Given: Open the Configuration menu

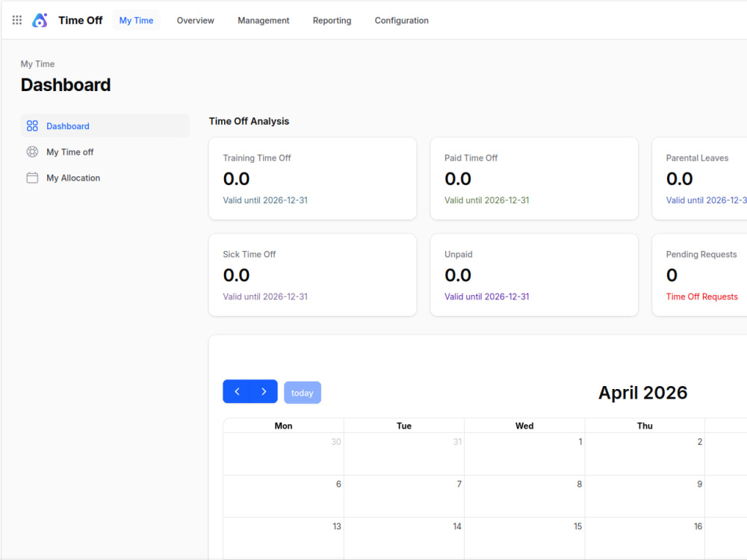Looking at the screenshot, I should tap(402, 20).
